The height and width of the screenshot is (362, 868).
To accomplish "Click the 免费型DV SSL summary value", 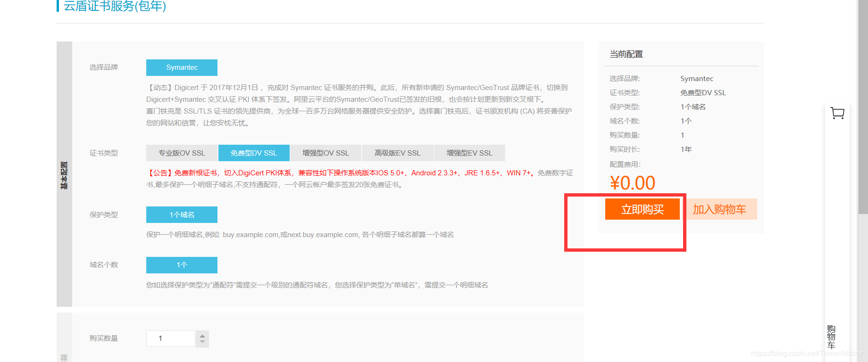I will (x=703, y=93).
